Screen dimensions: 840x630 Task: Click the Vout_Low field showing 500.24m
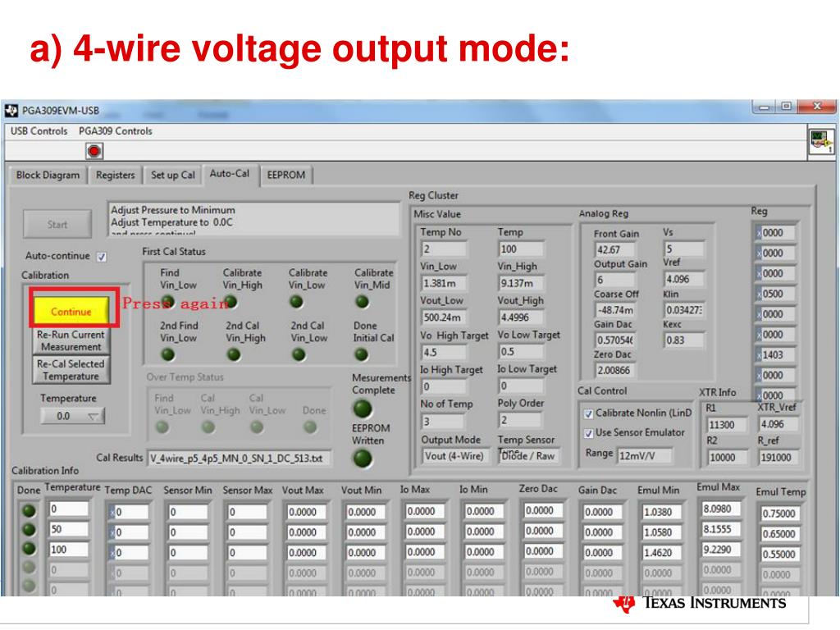pos(444,317)
